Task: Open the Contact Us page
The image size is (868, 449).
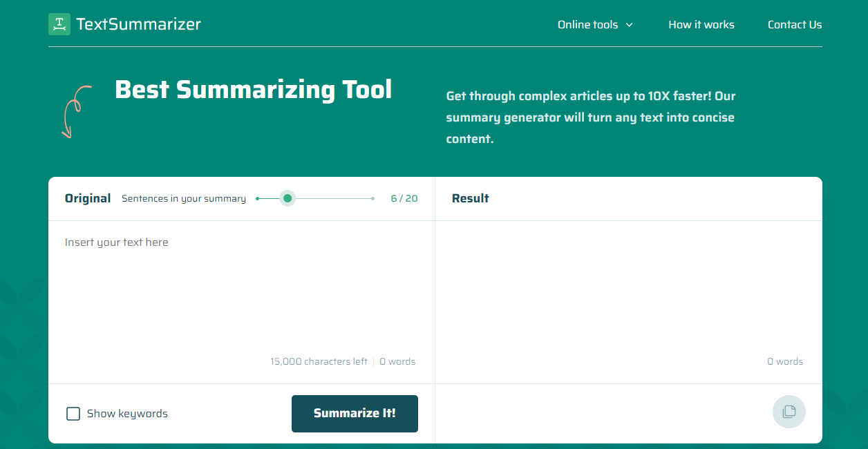Action: pyautogui.click(x=794, y=25)
